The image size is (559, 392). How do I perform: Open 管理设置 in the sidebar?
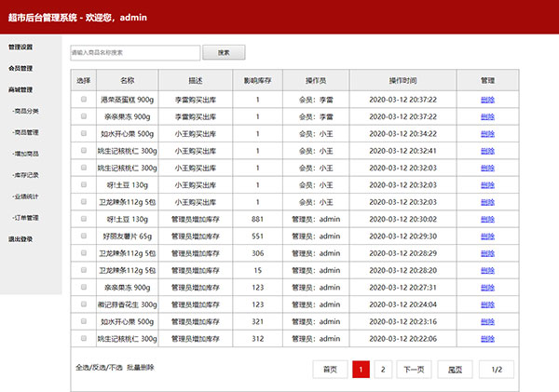pyautogui.click(x=20, y=47)
